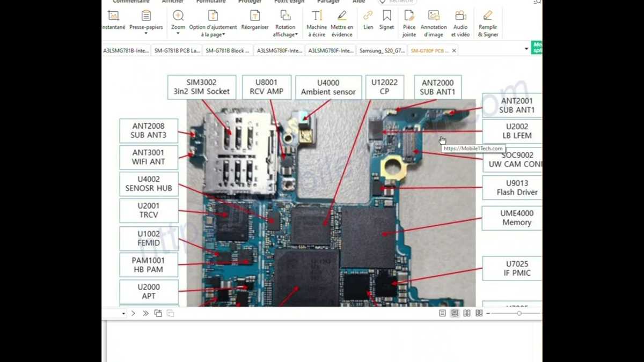Activate the Machine à écrire tool

tap(317, 24)
